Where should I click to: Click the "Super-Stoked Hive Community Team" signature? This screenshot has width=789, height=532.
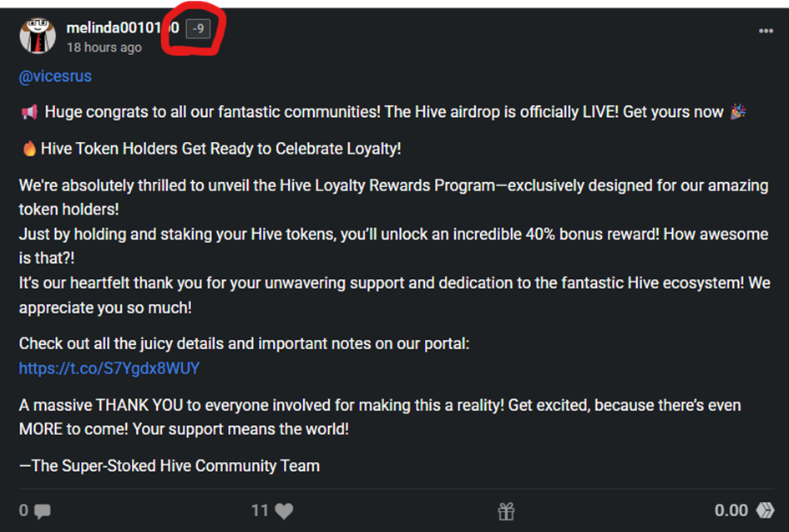(169, 466)
